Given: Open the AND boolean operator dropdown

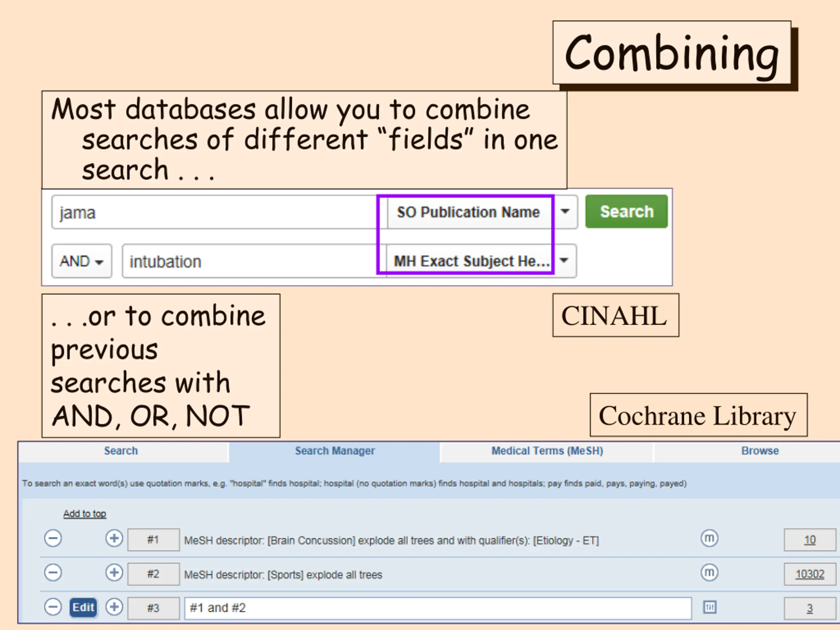Looking at the screenshot, I should point(82,261).
